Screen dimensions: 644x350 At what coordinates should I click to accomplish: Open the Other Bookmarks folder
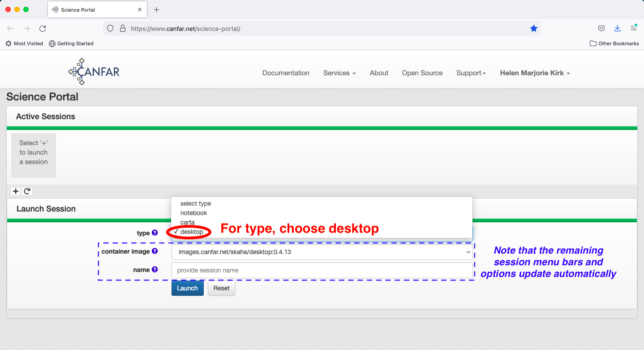pos(614,43)
